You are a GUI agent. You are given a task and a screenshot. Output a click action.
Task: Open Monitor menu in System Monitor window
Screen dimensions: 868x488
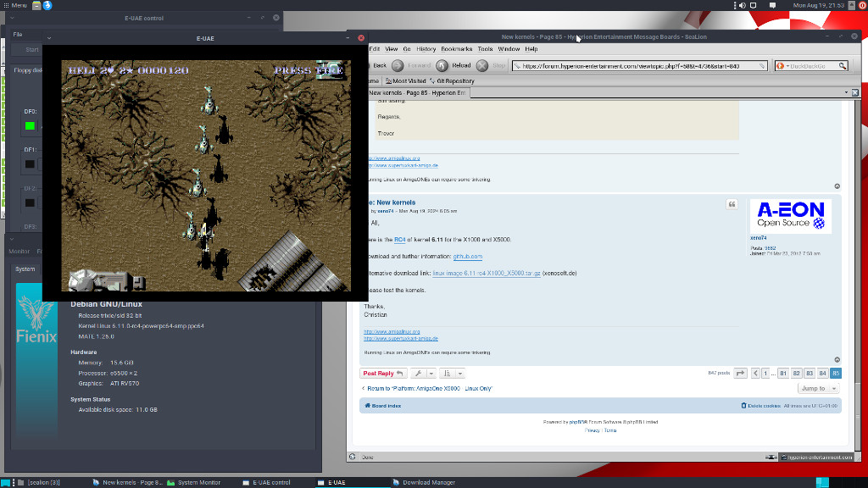19,251
